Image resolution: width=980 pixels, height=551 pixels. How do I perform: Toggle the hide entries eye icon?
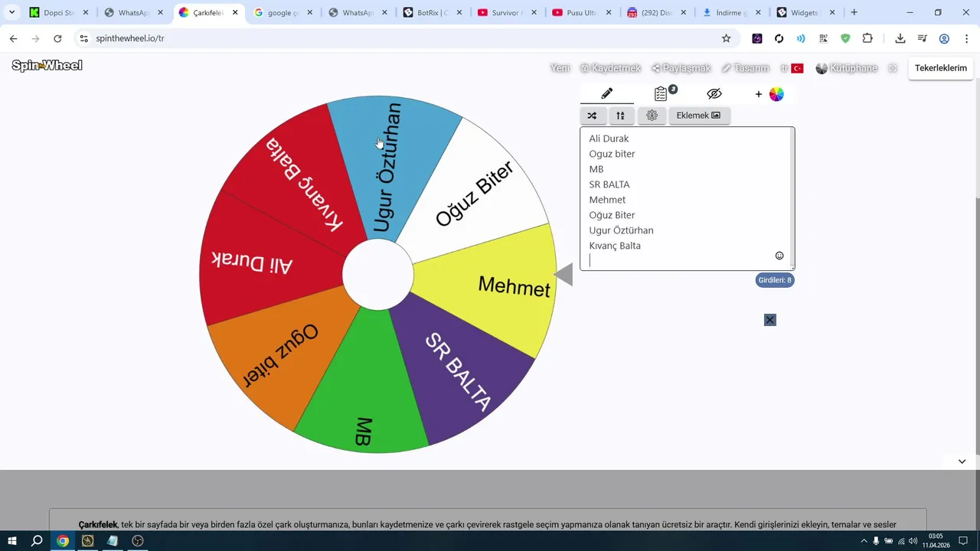pyautogui.click(x=714, y=93)
